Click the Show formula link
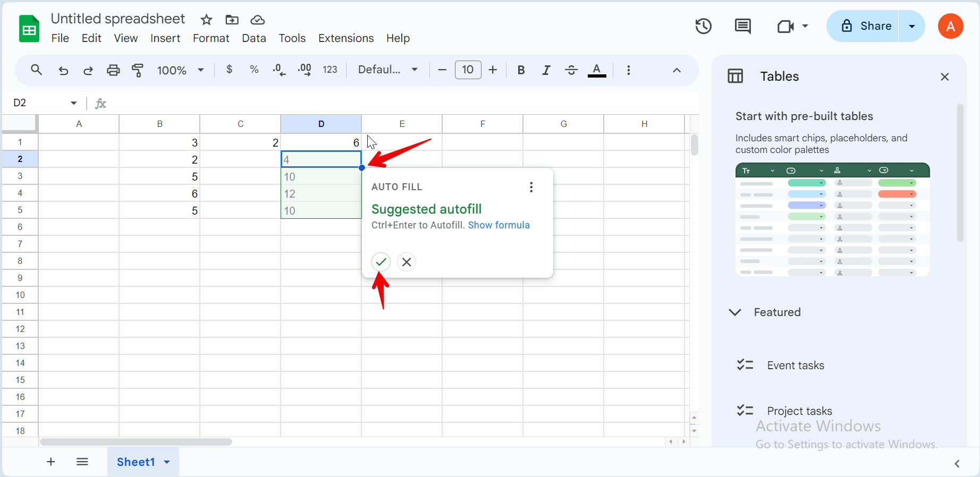Screen dimensions: 980x477 (x=499, y=225)
